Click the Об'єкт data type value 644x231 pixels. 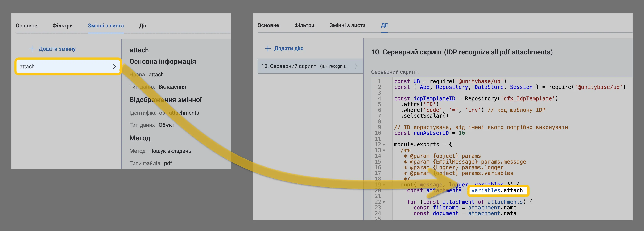(x=167, y=125)
